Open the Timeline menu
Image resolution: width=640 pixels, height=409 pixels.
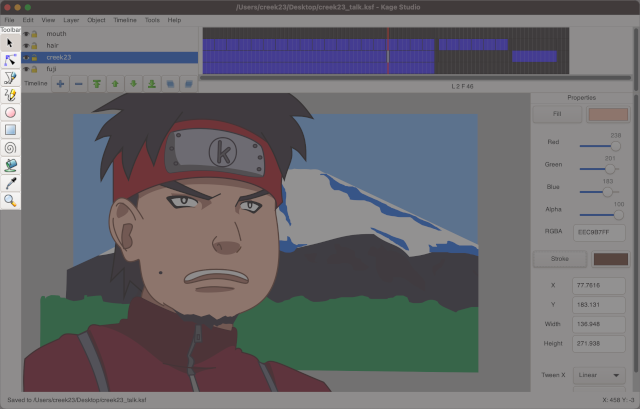(x=125, y=19)
